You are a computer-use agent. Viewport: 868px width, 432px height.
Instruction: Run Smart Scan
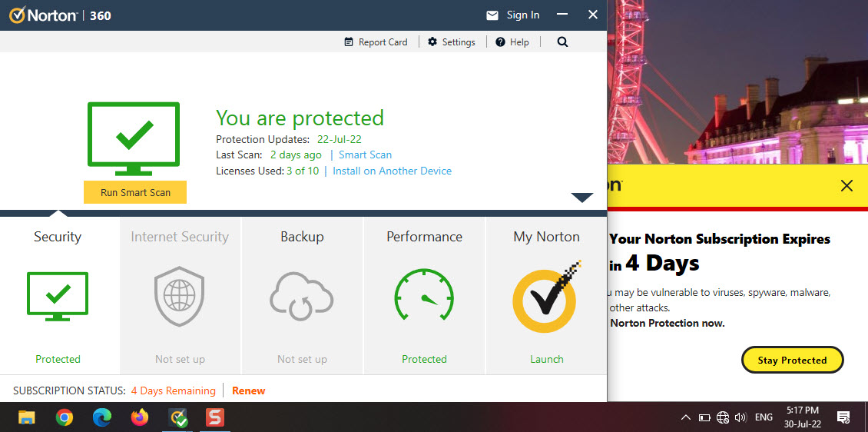click(x=135, y=193)
